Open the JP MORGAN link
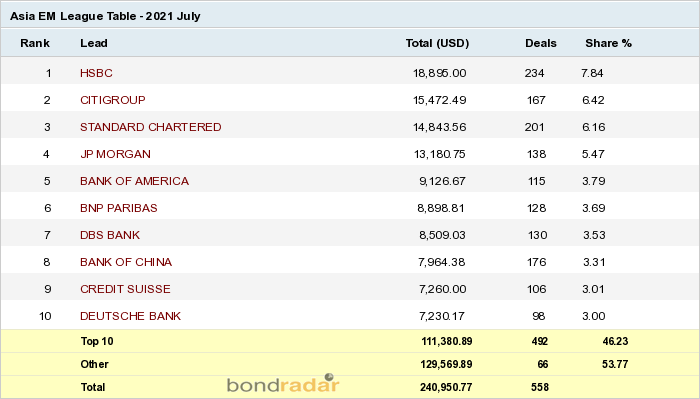 pyautogui.click(x=115, y=154)
